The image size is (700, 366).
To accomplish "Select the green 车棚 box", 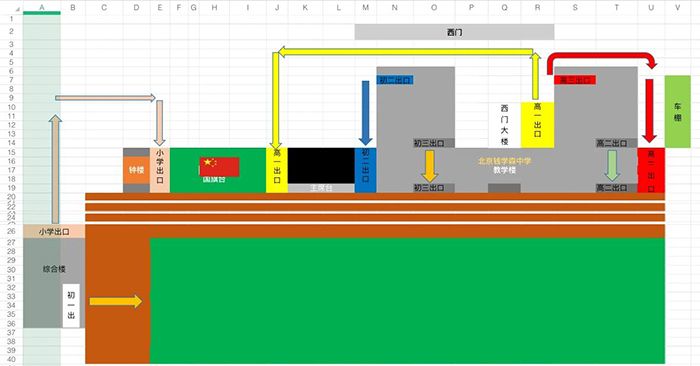I will click(678, 111).
